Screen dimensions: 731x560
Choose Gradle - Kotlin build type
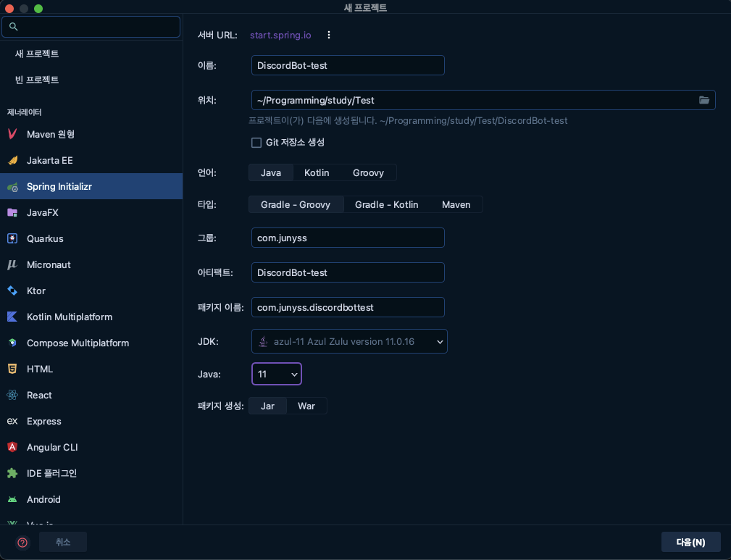tap(386, 205)
